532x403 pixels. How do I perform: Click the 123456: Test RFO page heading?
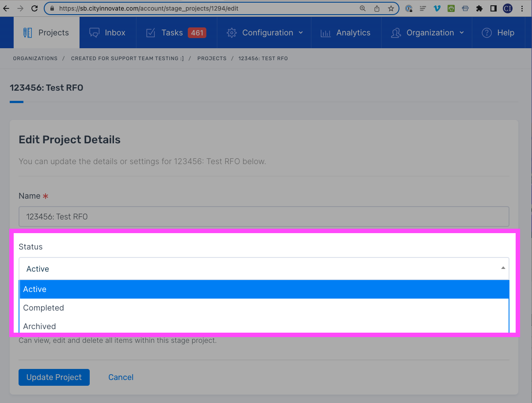(46, 88)
